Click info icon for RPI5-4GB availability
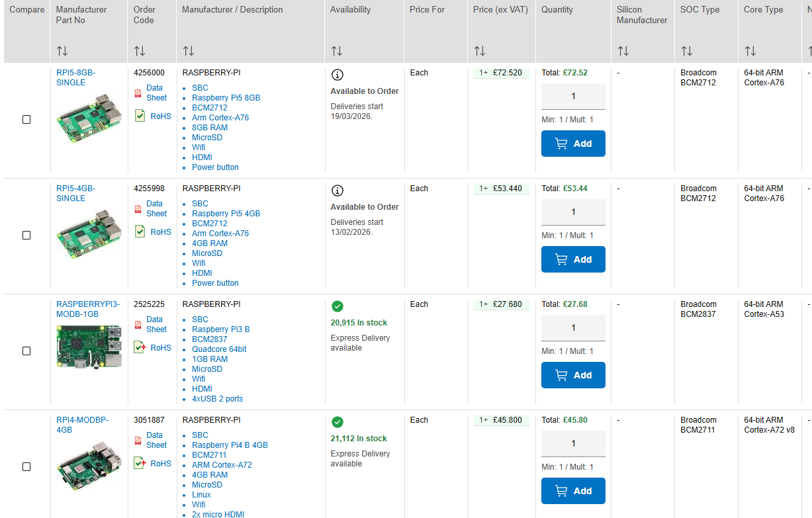Viewport: 812px width, 518px height. point(338,191)
